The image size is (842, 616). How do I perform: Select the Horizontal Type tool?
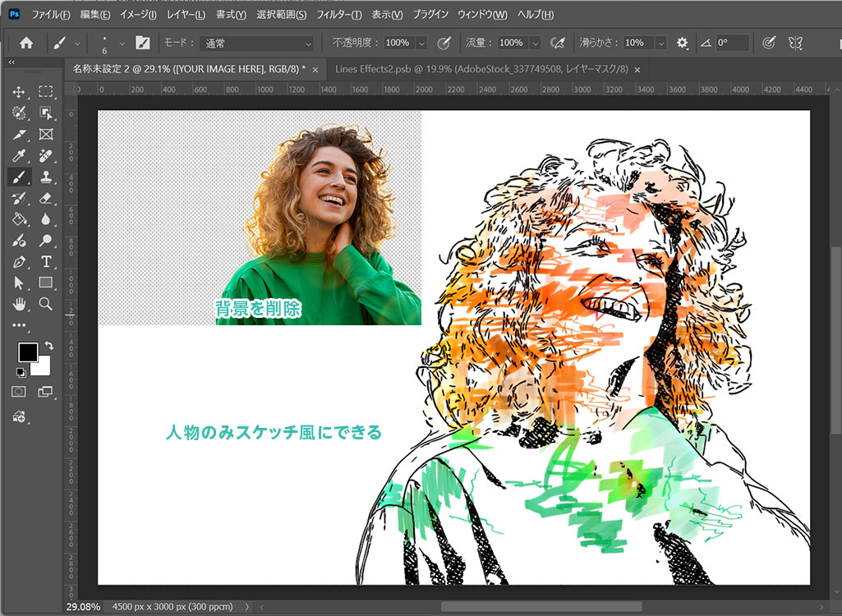coord(46,261)
